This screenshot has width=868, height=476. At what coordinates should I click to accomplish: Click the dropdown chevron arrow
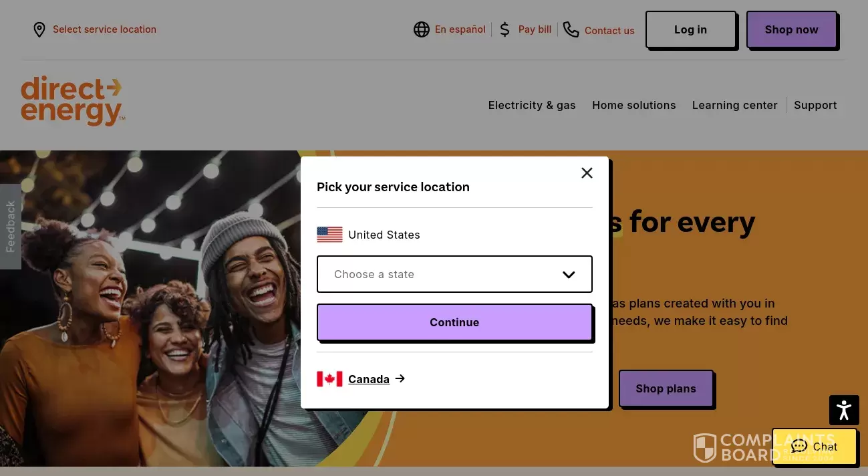coord(569,275)
